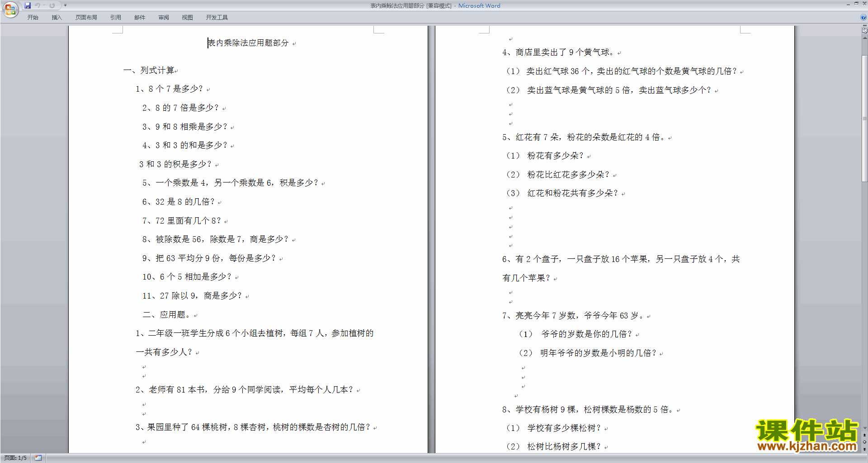
Task: Click the vertical scrollbar down arrow
Action: pyautogui.click(x=864, y=428)
